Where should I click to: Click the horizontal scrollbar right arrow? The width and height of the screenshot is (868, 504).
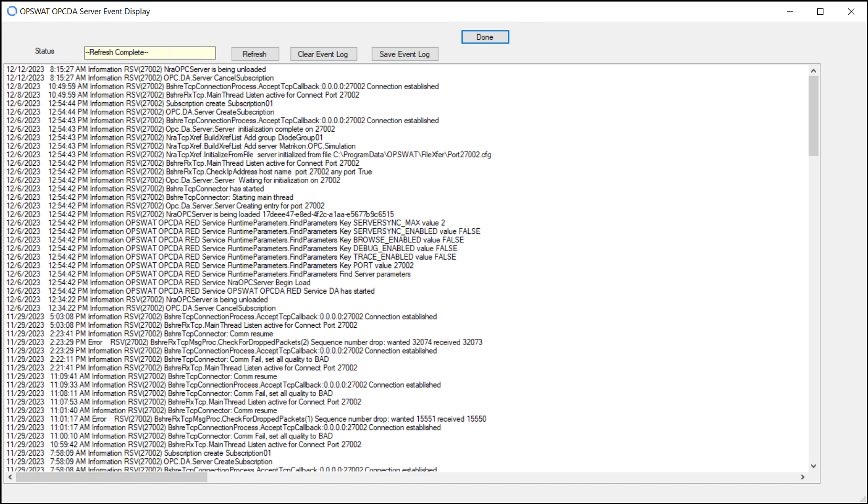802,477
